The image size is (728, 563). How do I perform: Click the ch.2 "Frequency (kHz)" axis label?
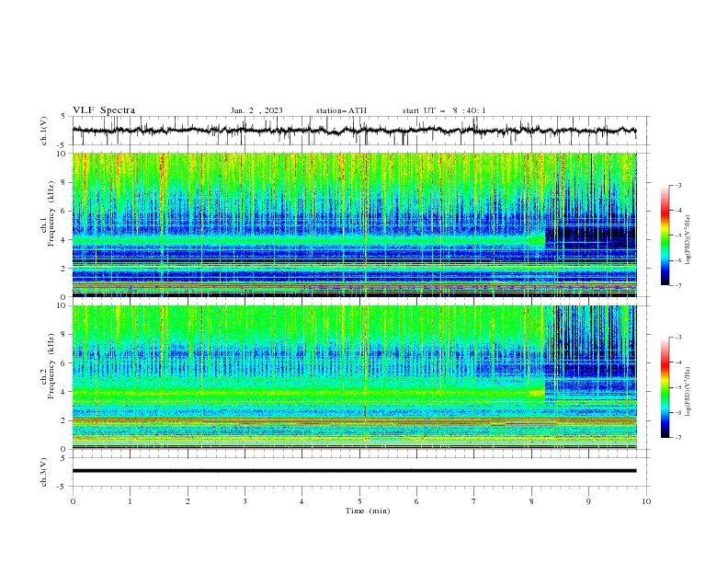pos(51,366)
